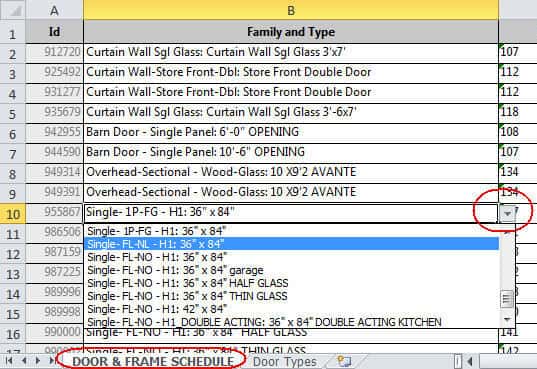Click Id cell 990000
Screen dimensions: 537x369
coord(54,332)
